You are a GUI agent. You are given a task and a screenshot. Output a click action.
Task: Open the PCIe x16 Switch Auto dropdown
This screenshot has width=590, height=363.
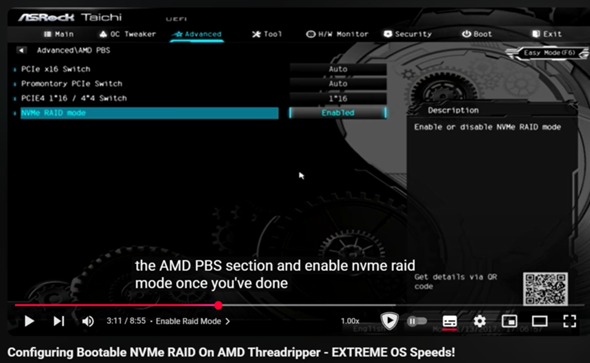[338, 69]
